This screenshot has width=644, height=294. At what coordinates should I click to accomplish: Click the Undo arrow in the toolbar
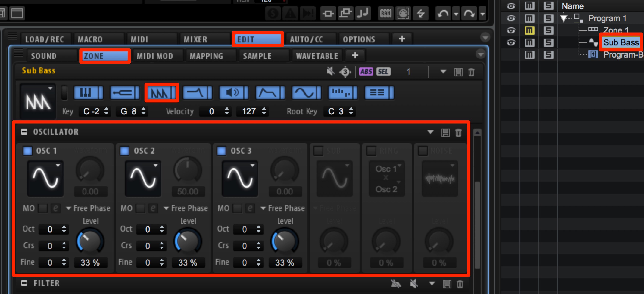click(443, 13)
